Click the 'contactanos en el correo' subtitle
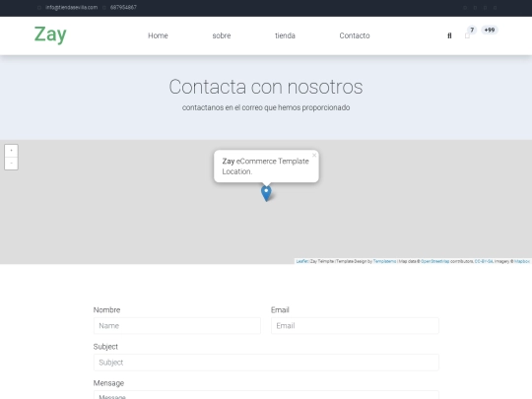The height and width of the screenshot is (399, 532). [266, 107]
